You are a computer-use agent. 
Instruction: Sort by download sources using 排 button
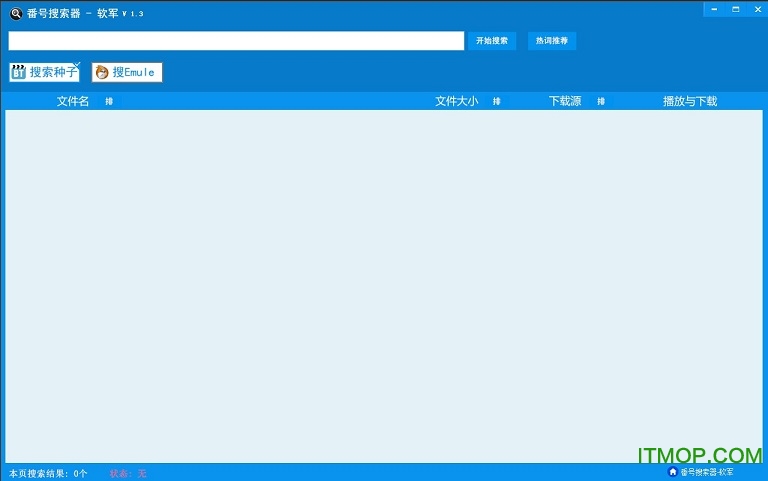click(x=601, y=101)
